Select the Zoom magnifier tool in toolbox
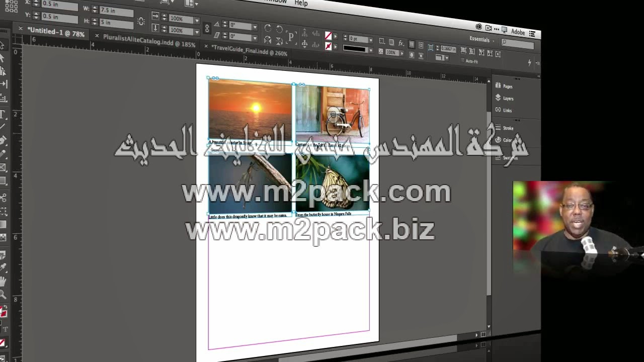Screen dimensions: 644x362 coord(3,294)
